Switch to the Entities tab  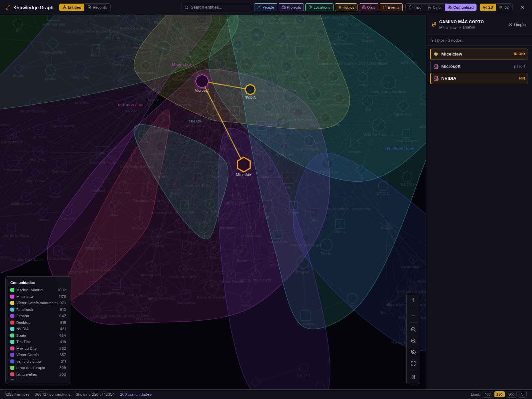pyautogui.click(x=71, y=7)
